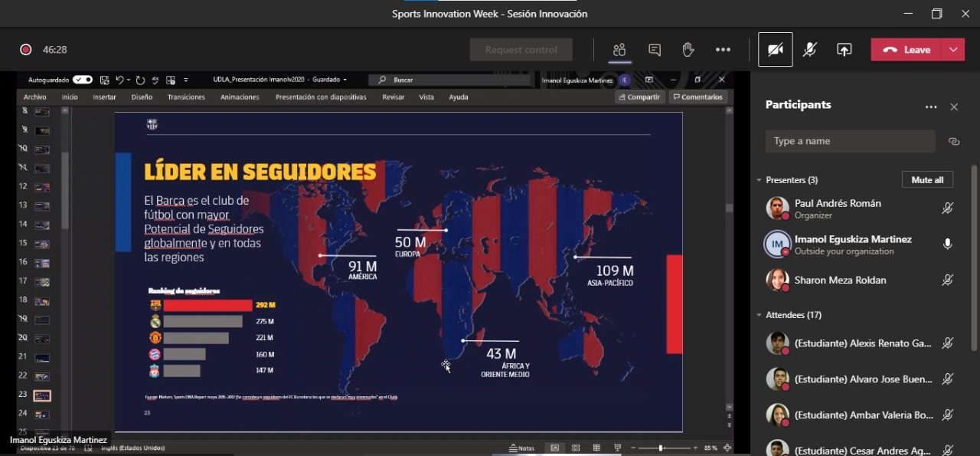
Task: Open the Insertar ribbon tab
Action: (104, 97)
